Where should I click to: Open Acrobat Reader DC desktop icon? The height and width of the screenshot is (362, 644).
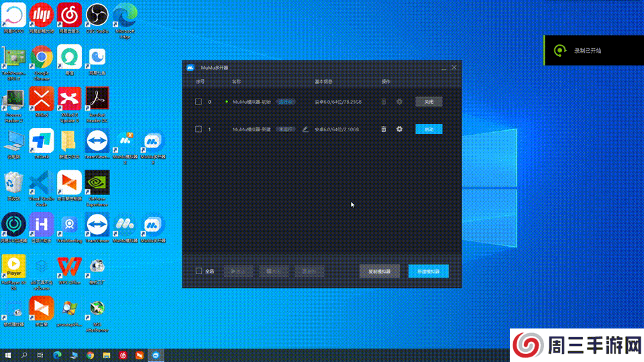point(97,101)
